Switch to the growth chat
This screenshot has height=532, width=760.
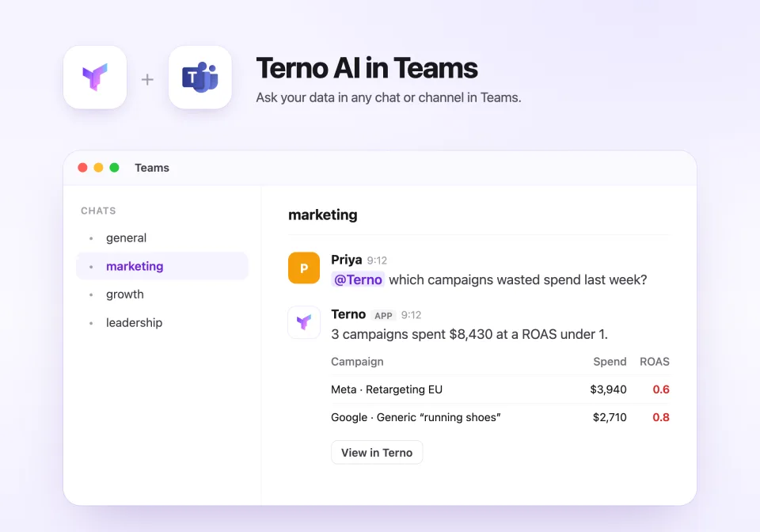coord(162,294)
